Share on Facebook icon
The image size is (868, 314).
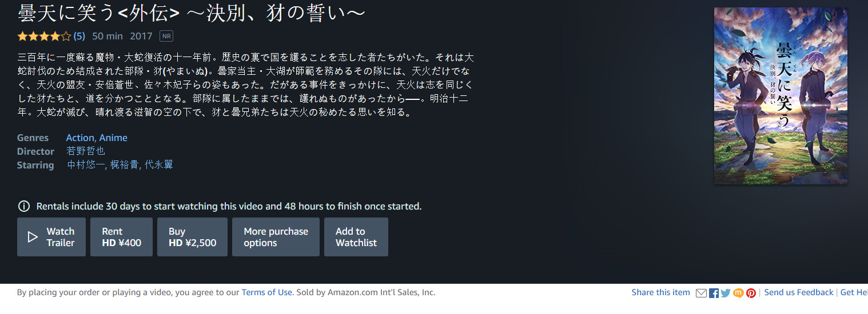(x=714, y=293)
